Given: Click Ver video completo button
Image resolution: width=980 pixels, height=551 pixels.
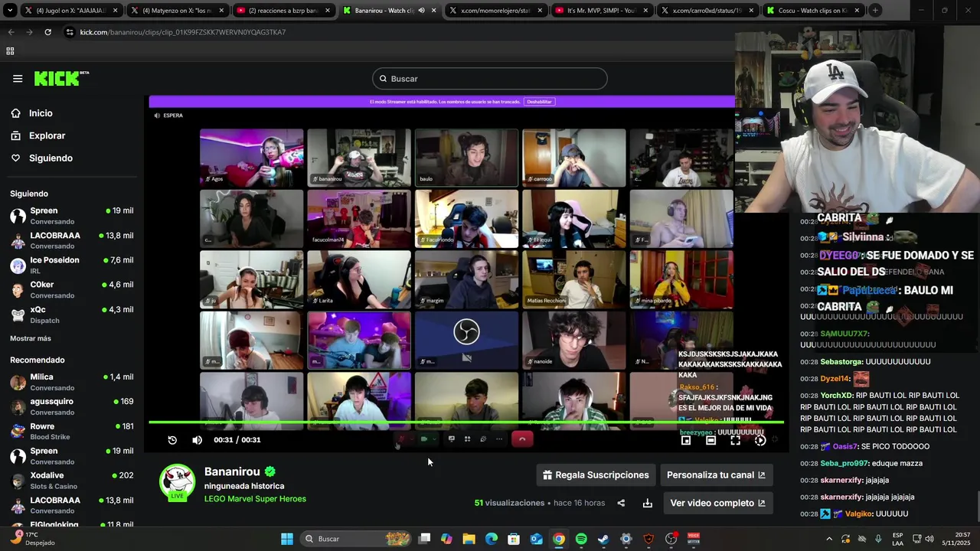Looking at the screenshot, I should click(717, 503).
